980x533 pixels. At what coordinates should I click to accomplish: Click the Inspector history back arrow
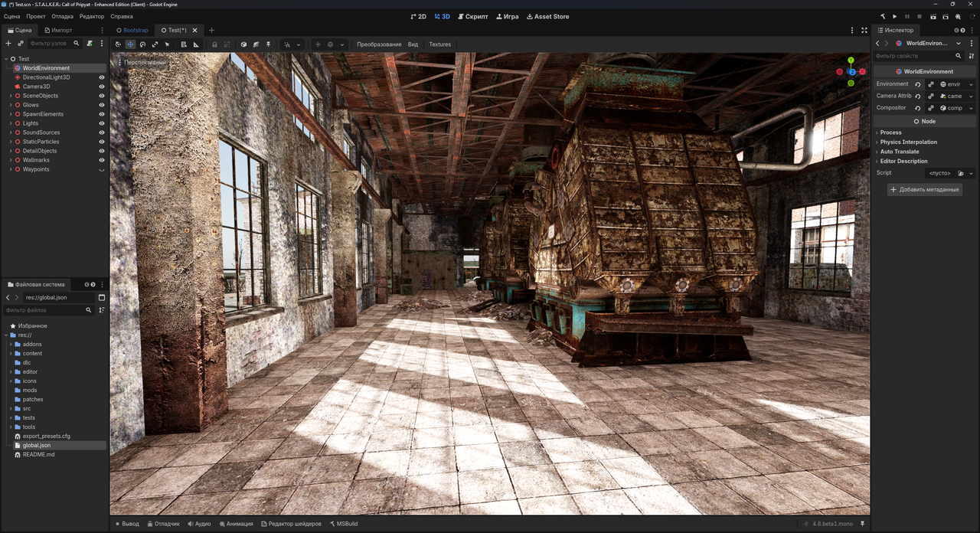tap(877, 44)
